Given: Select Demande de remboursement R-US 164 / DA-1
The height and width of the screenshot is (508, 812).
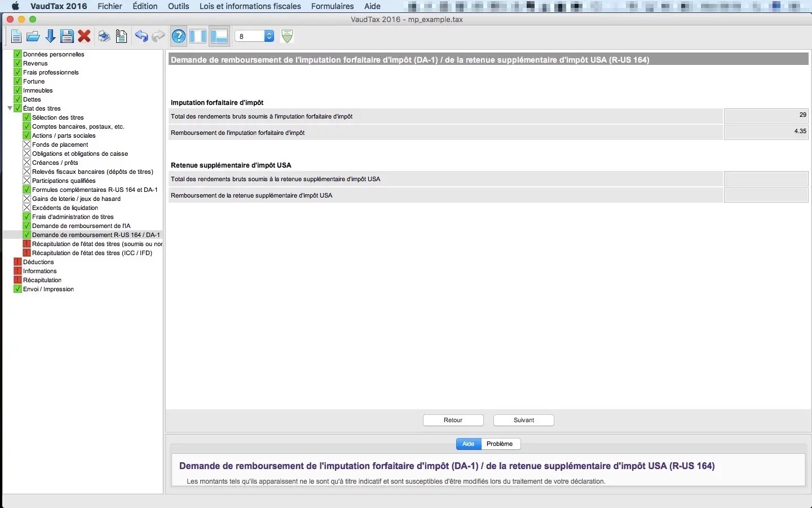Looking at the screenshot, I should 96,235.
